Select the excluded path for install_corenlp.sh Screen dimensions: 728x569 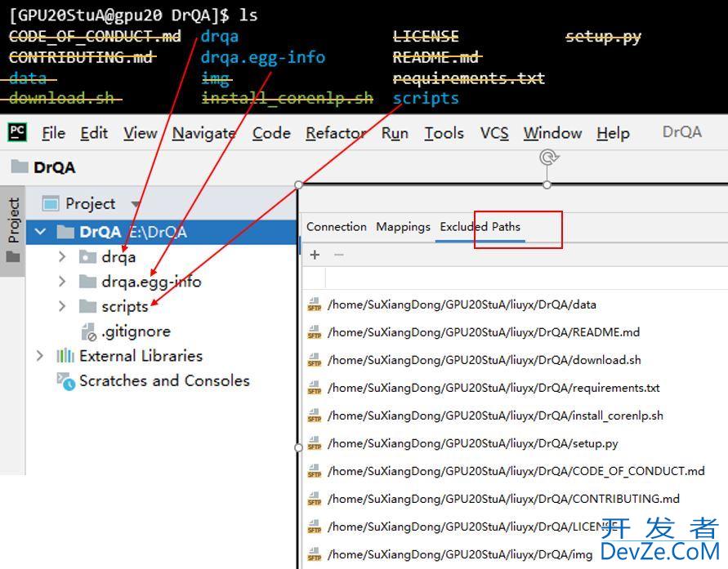click(495, 416)
